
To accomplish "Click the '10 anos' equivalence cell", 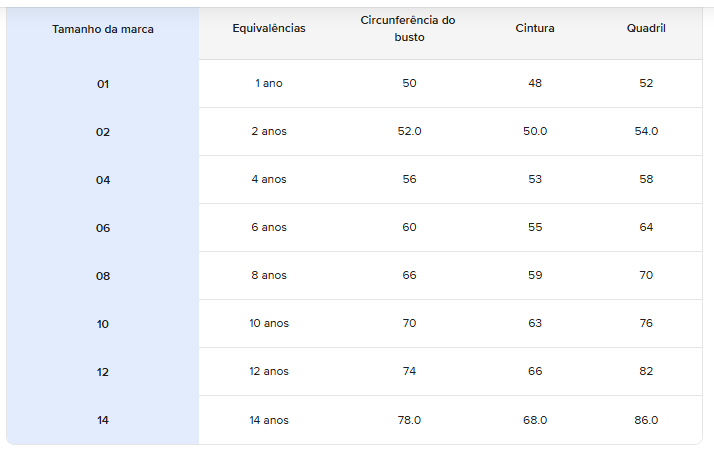I will click(269, 323).
